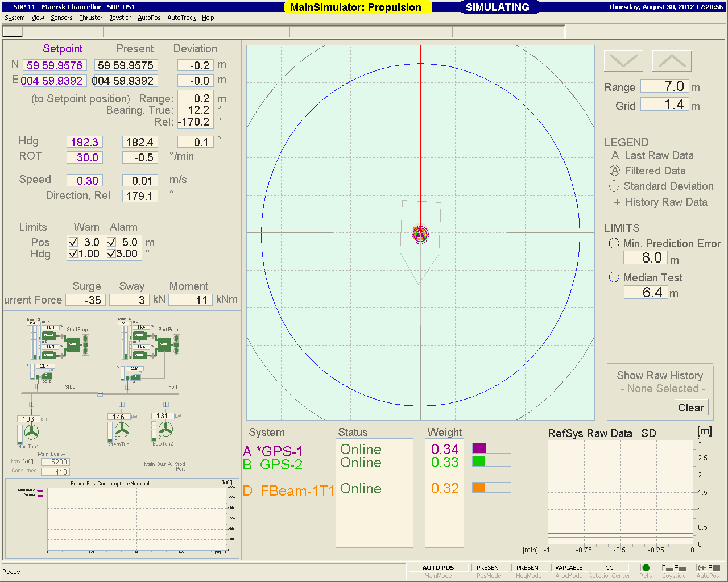
Task: Click the AUTO POS MainMode button
Action: coord(438,568)
